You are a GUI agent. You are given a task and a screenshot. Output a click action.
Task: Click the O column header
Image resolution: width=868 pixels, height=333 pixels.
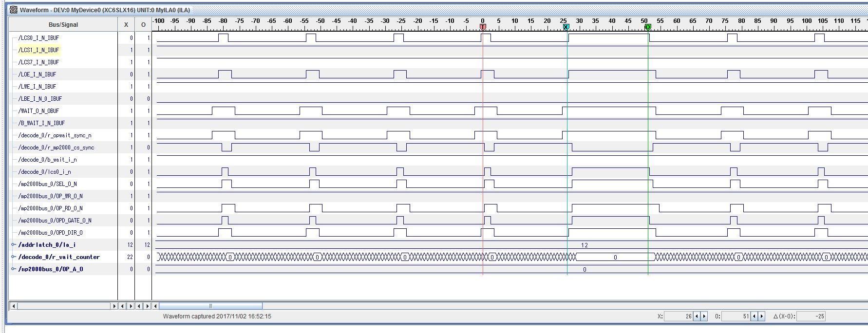(x=143, y=24)
